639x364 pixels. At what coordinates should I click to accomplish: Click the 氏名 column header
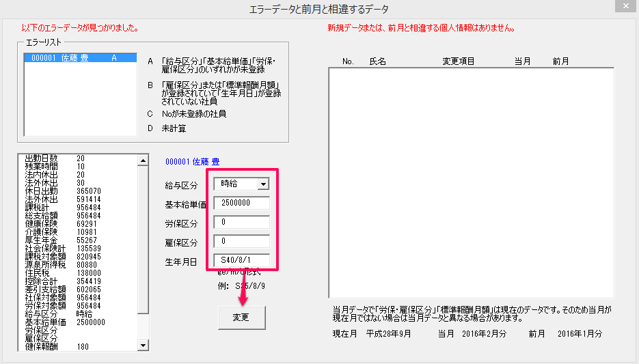tap(377, 61)
